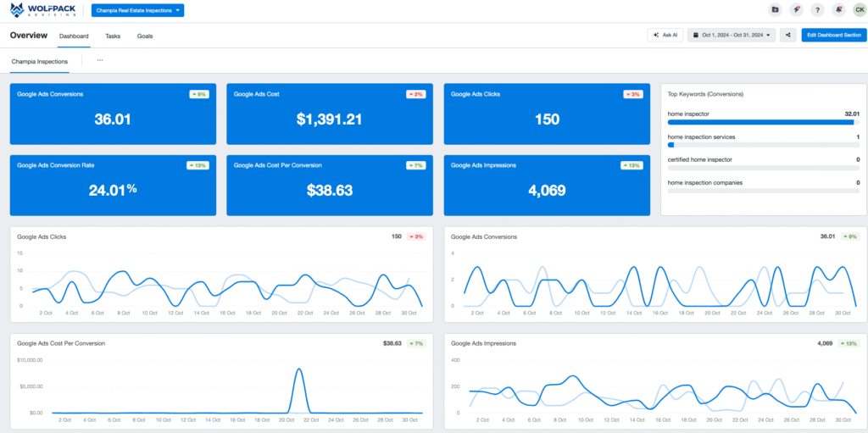868x433 pixels.
Task: Switch to the Dashboard tab
Action: click(x=74, y=36)
